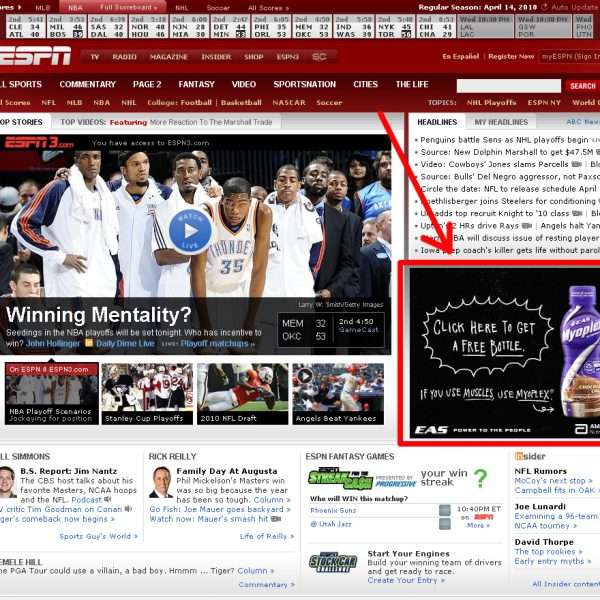The height and width of the screenshot is (600, 600).
Task: Open THE LIFE navigation menu
Action: [x=412, y=85]
